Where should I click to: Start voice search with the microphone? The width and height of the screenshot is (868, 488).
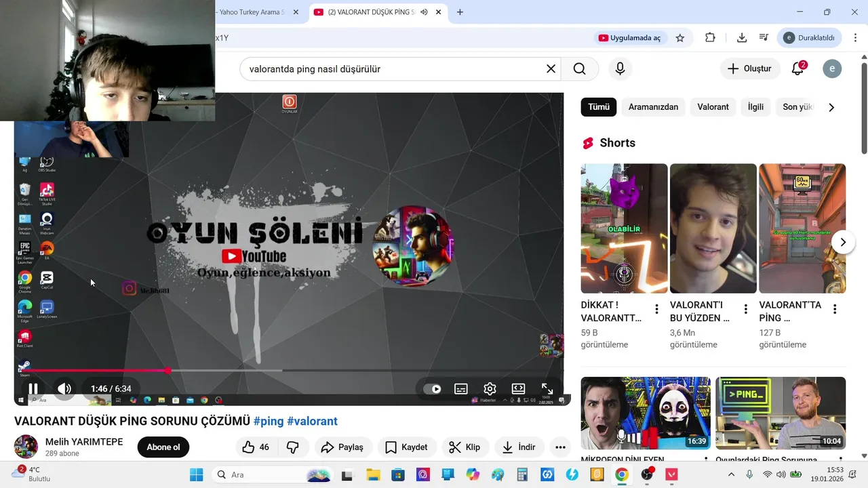[620, 68]
